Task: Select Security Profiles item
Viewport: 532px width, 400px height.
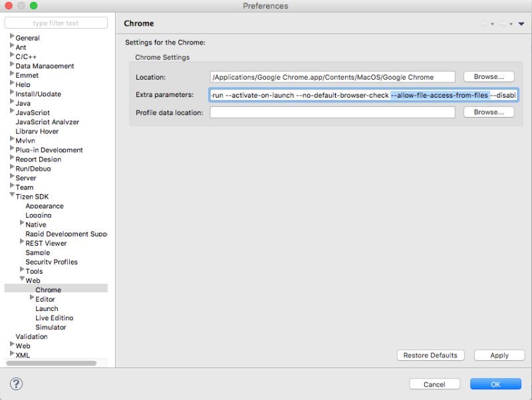Action: 51,262
